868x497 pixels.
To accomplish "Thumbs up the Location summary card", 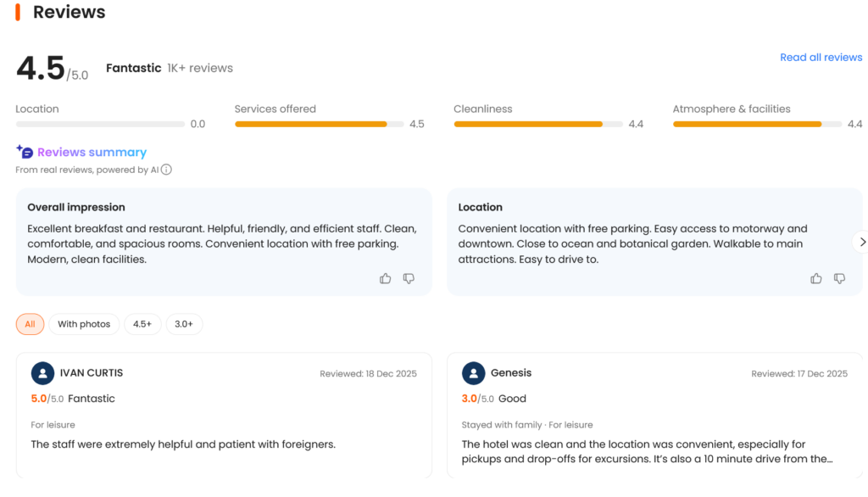I will 816,278.
